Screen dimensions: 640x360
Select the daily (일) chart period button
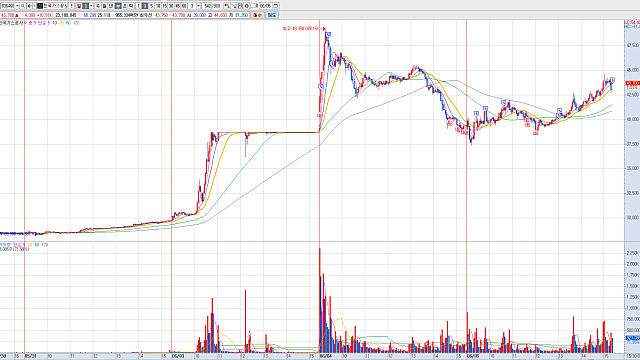pos(79,6)
